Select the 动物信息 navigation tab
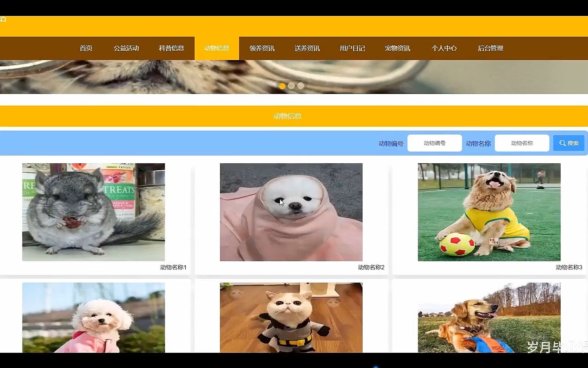Image resolution: width=588 pixels, height=368 pixels. coord(217,48)
